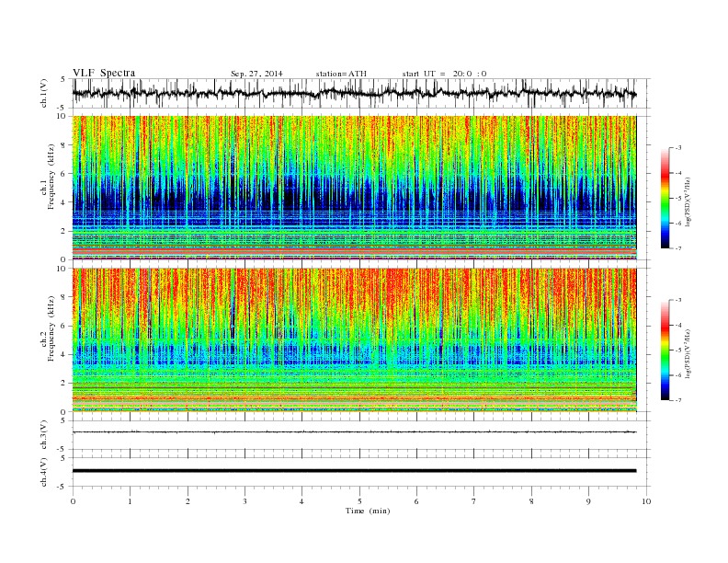Click the 'ch.4(V)' axis label
The width and height of the screenshot is (728, 563).
point(44,472)
